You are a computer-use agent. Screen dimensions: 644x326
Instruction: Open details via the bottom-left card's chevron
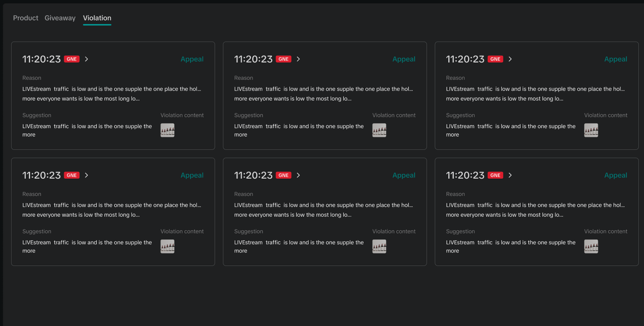pyautogui.click(x=87, y=176)
